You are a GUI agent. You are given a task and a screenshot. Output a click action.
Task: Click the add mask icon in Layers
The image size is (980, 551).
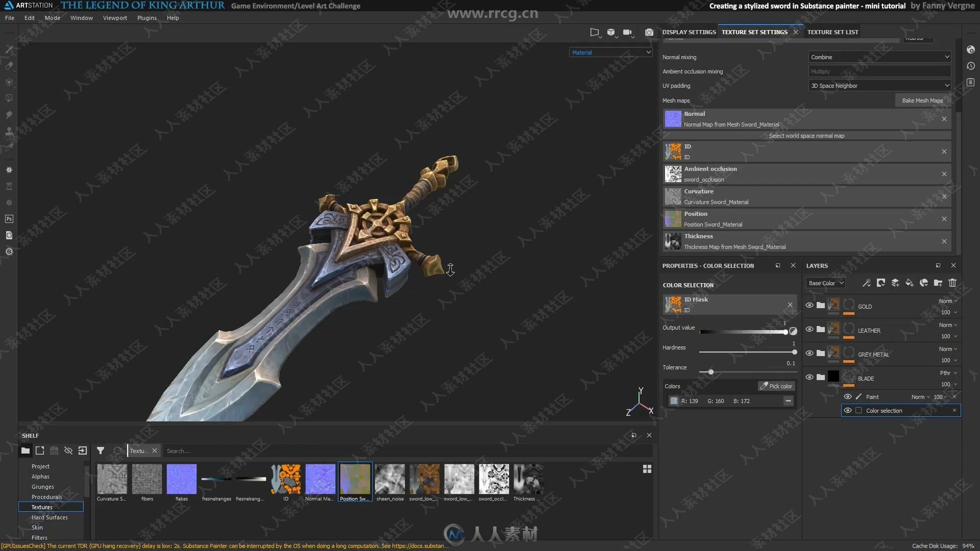880,283
